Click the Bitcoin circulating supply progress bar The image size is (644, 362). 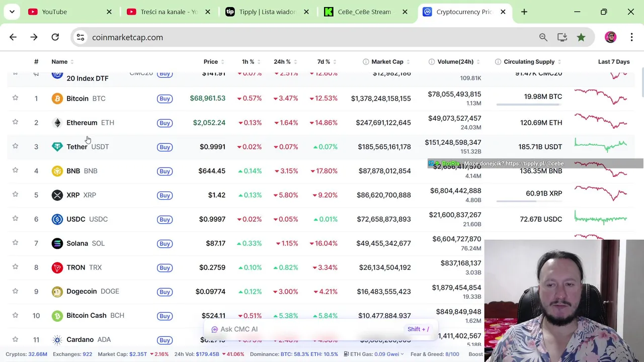click(x=529, y=105)
